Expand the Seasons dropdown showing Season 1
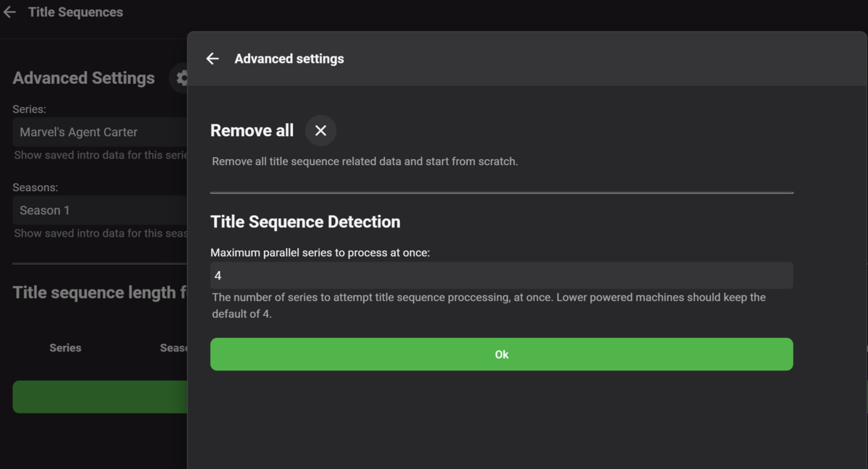 click(x=100, y=211)
